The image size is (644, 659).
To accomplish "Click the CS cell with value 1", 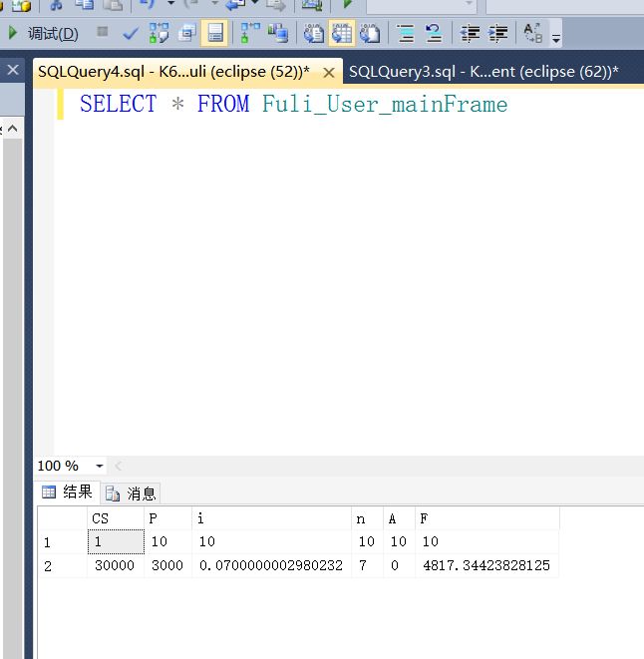I will 116,542.
